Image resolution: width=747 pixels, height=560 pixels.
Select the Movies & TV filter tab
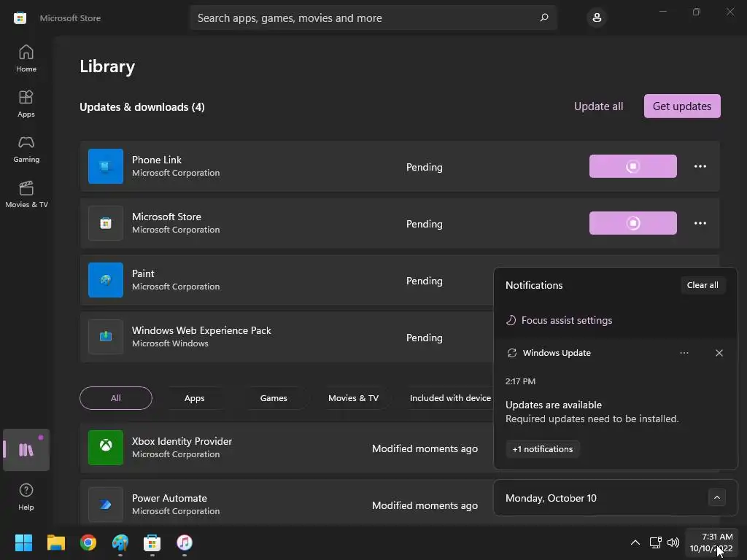click(354, 398)
